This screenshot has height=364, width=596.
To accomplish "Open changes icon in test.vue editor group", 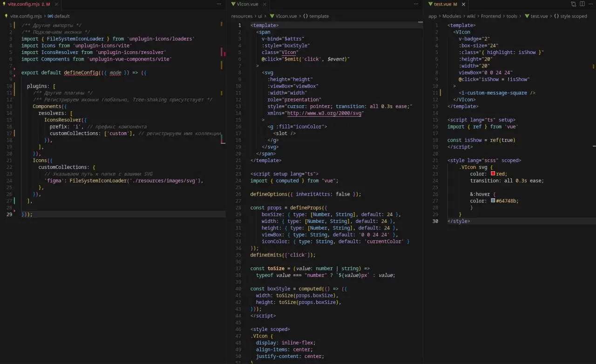I will coord(574,4).
